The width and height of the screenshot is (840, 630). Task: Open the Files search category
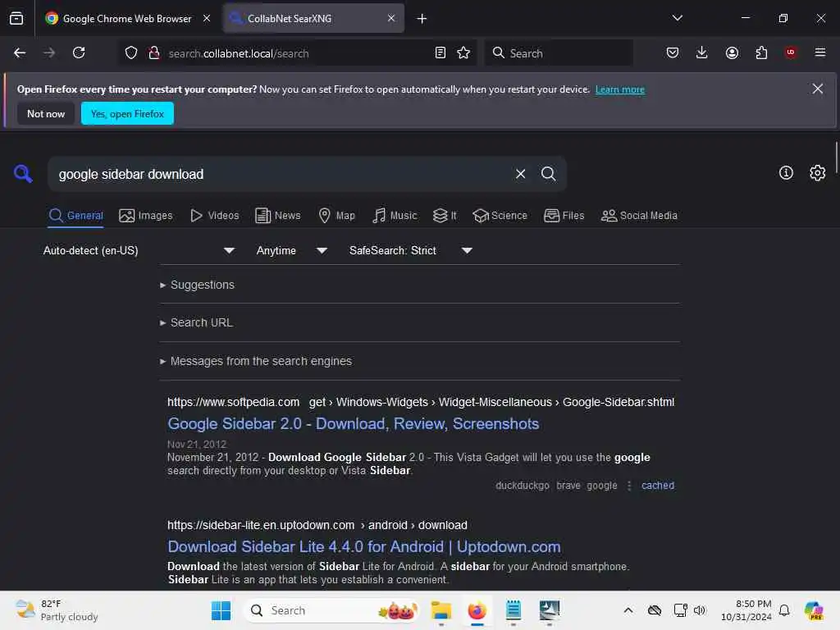click(x=564, y=216)
